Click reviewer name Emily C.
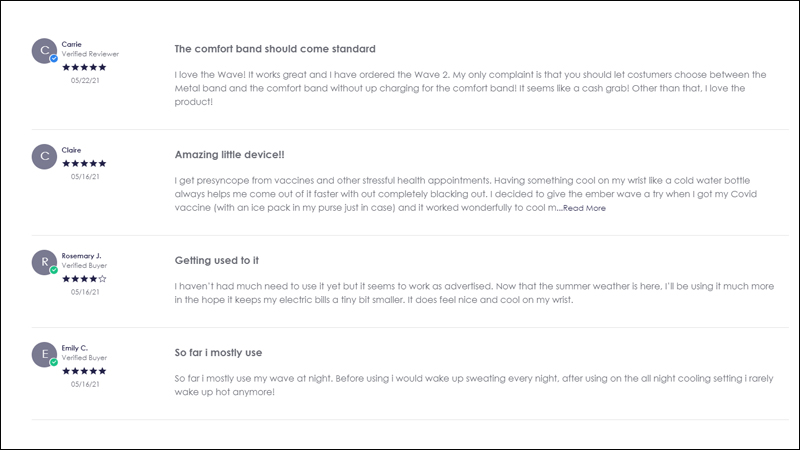The width and height of the screenshot is (800, 450). 74,348
